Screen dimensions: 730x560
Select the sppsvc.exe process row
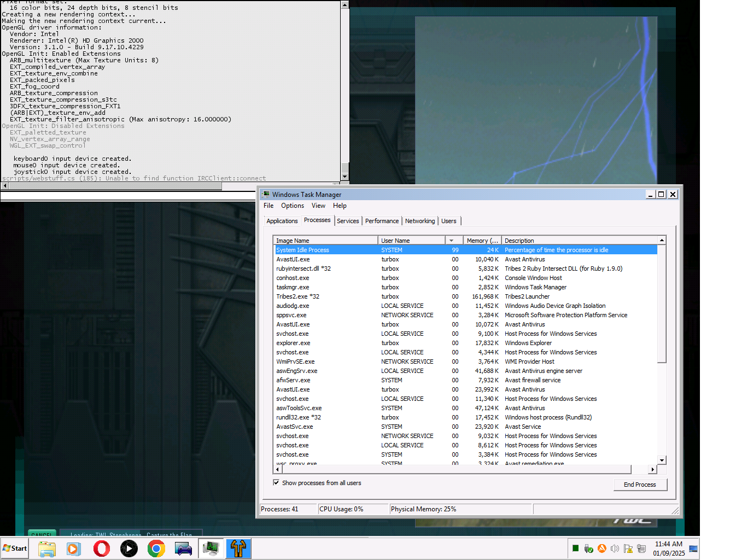(465, 315)
